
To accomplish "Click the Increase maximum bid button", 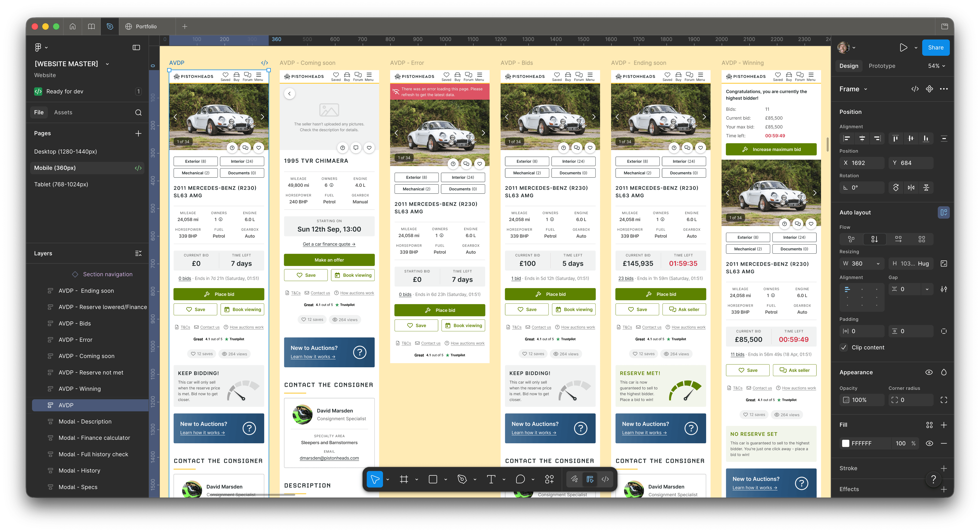I will [771, 149].
